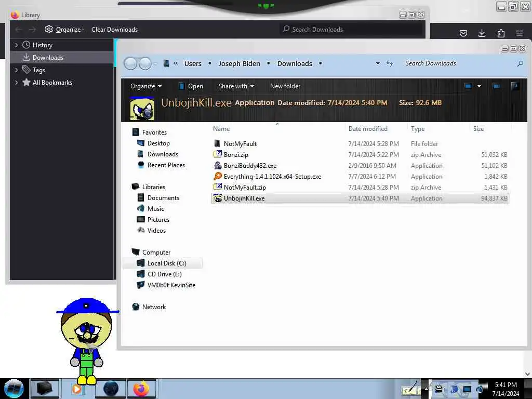Open Desktop under Favorites

(158, 143)
